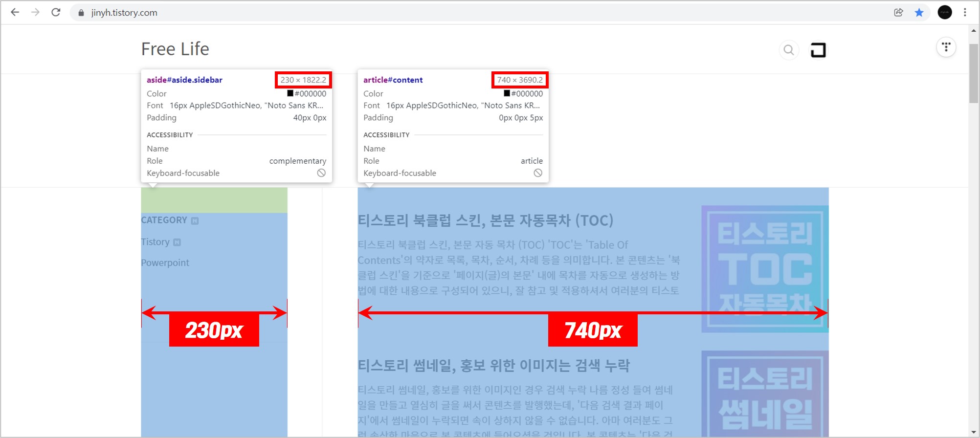Click the lock icon in the address bar
Viewport: 980px width, 438px height.
click(x=81, y=13)
